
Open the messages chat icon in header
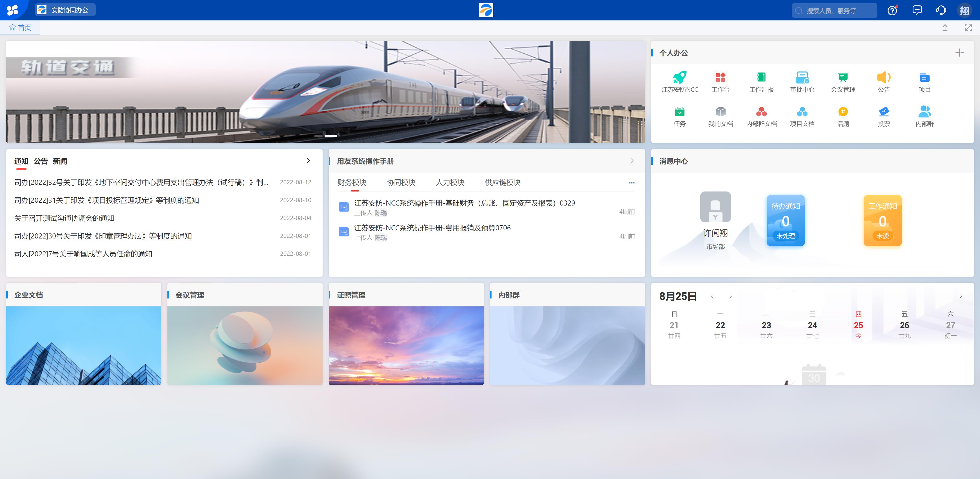pos(917,10)
